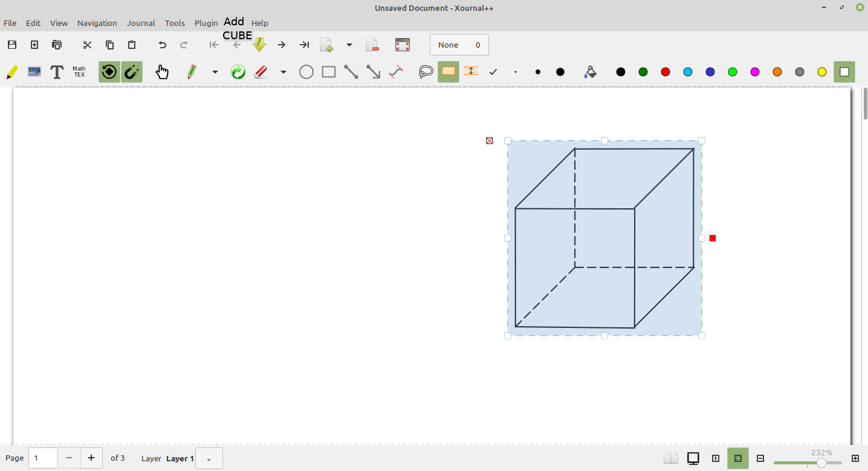The width and height of the screenshot is (868, 471).
Task: Select the Text tool
Action: (x=57, y=71)
